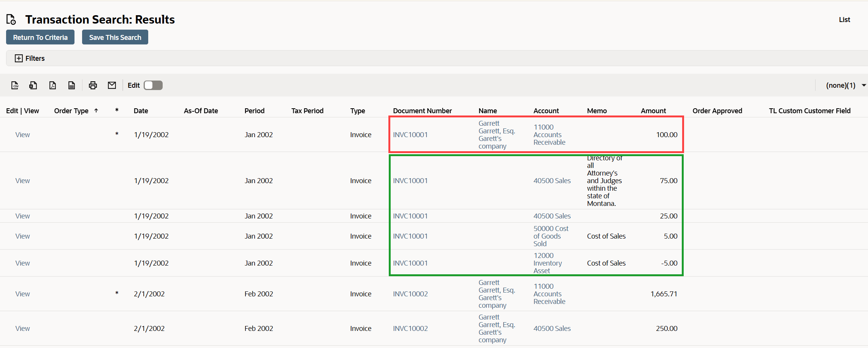
Task: Click the Filters plus icon
Action: coord(19,58)
